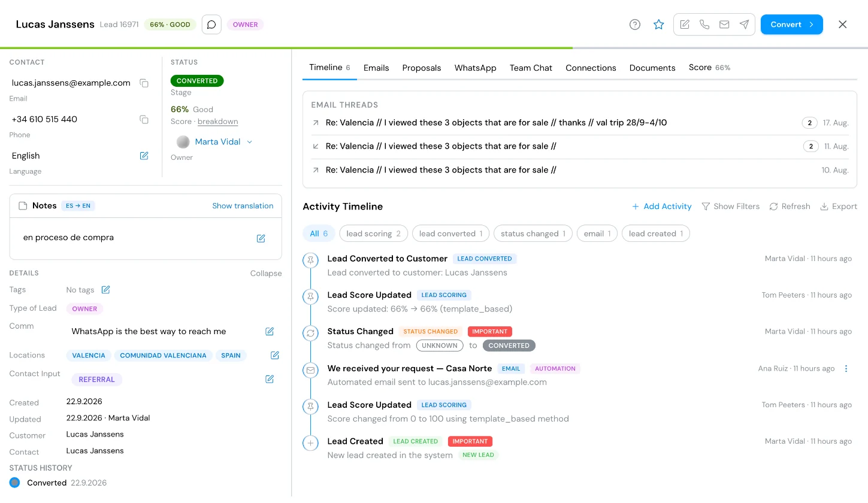Image resolution: width=868 pixels, height=503 pixels.
Task: Filter timeline by 'lead converted' chip
Action: [x=451, y=234]
